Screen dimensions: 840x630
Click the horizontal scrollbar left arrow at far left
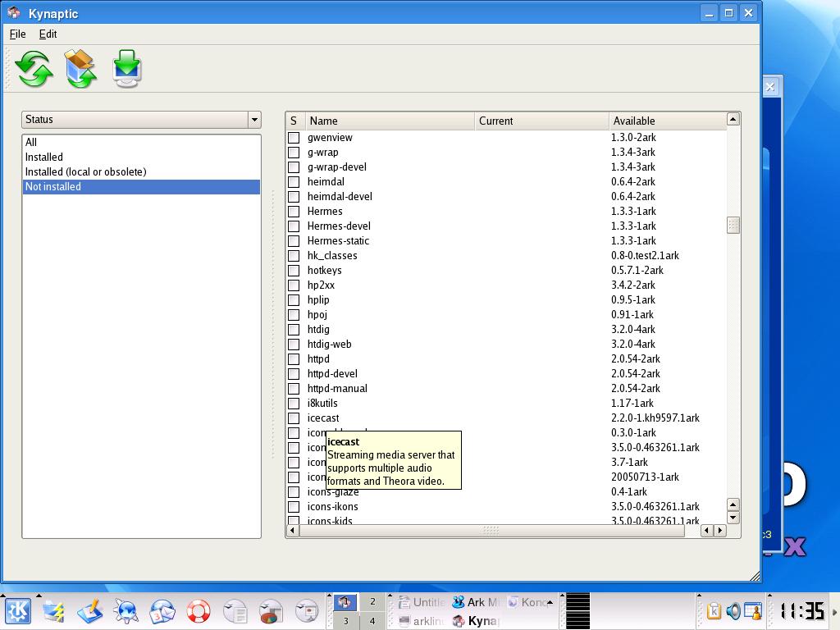[x=293, y=531]
